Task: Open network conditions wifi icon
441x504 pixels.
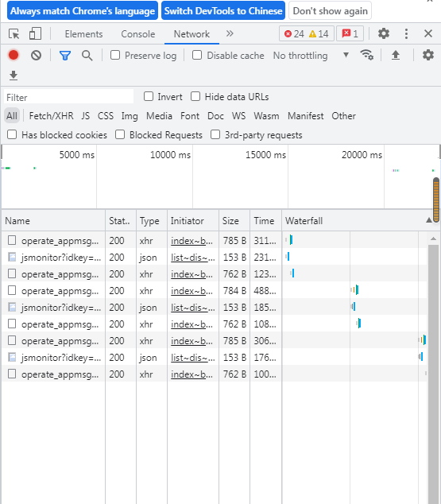Action: (366, 56)
